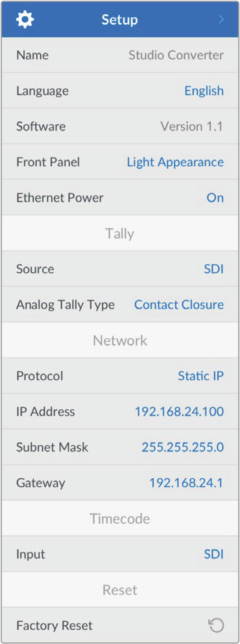Viewport: 240px width, 644px height.
Task: Edit the Subnet Mask 255.255.255.0 value
Action: point(183,447)
